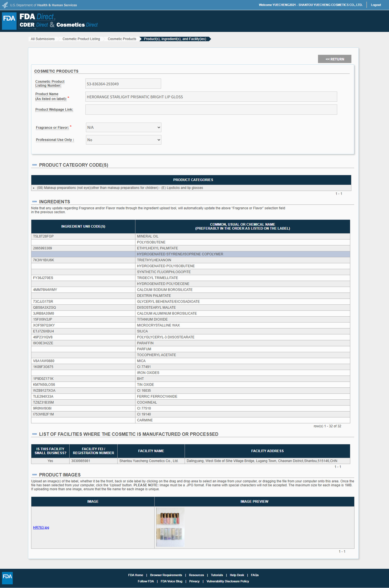389x588 pixels.
Task: Select the TIN OXIDE ingredient row
Action: click(190, 385)
